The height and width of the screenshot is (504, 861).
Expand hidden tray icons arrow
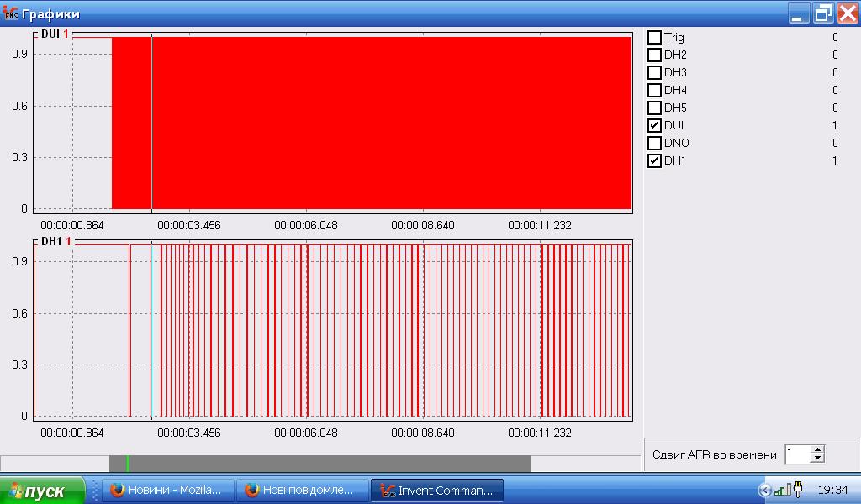tap(764, 491)
